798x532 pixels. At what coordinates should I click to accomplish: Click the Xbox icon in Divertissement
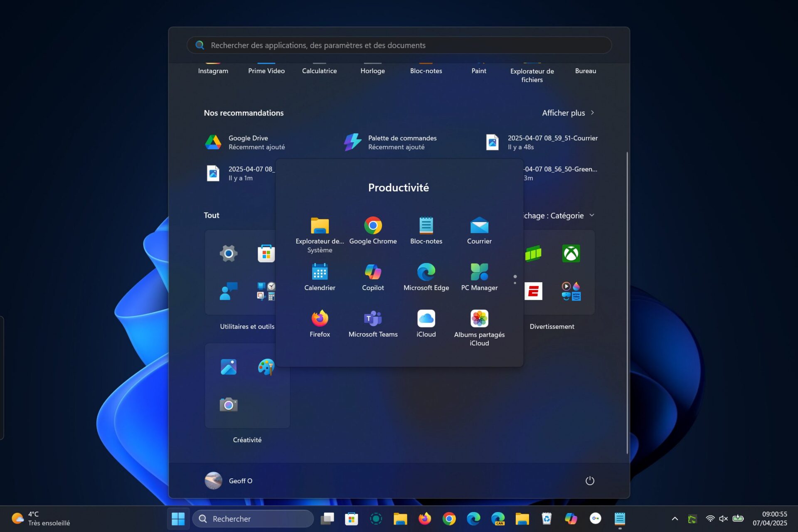click(571, 254)
